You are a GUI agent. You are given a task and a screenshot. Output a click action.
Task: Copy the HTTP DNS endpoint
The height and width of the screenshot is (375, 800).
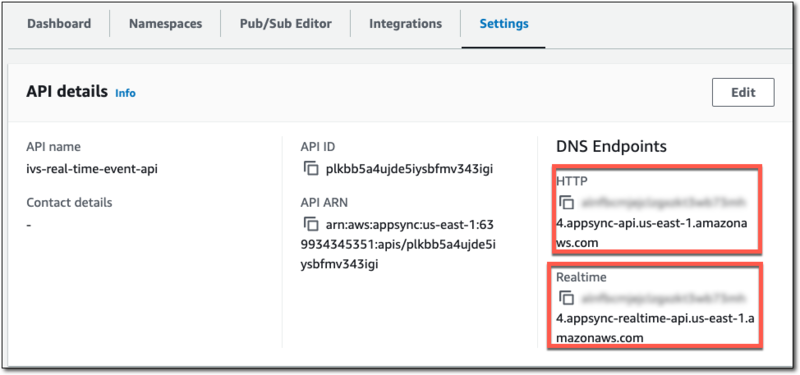566,203
